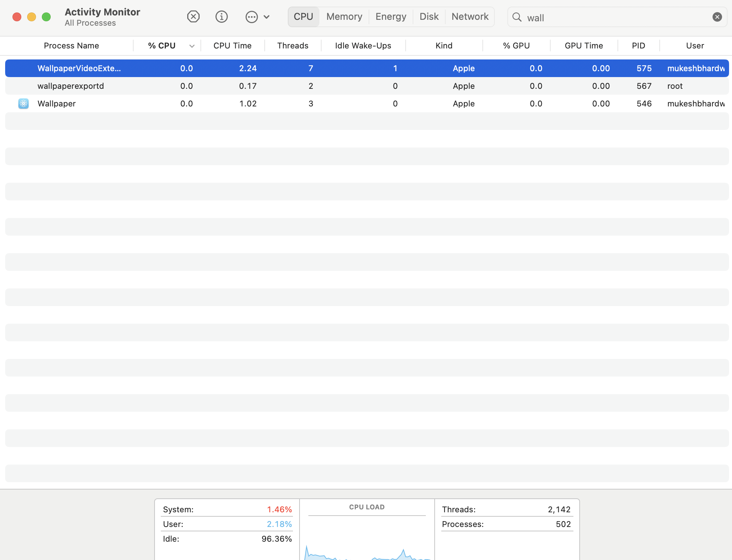
Task: Click the Threads total 2,142
Action: pos(559,509)
